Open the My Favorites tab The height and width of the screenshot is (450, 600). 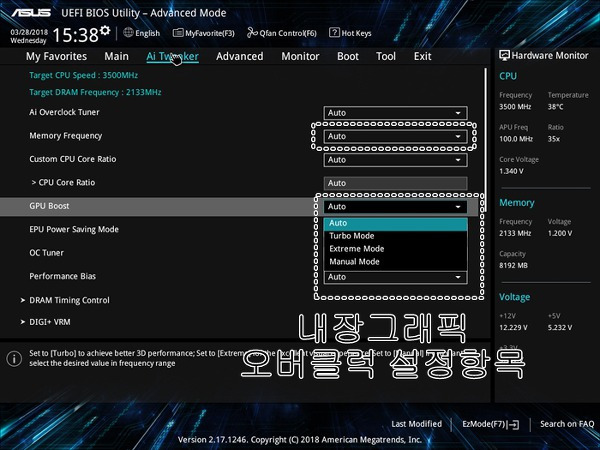(x=56, y=56)
